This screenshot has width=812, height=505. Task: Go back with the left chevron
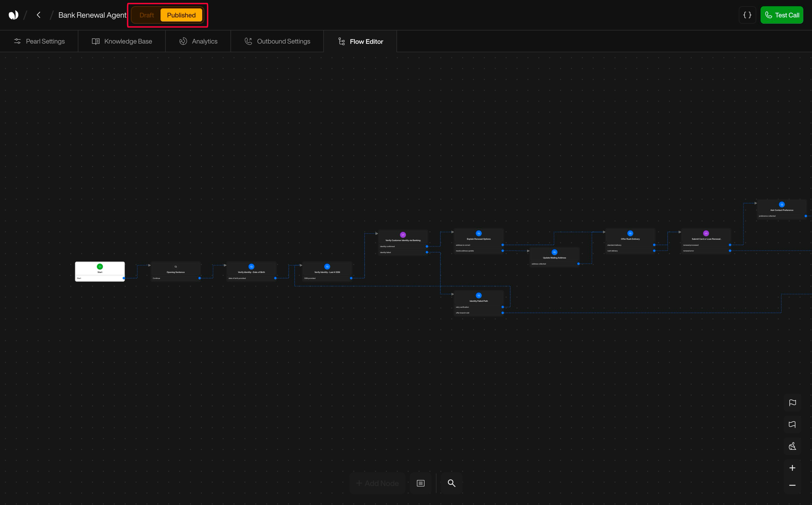click(39, 15)
